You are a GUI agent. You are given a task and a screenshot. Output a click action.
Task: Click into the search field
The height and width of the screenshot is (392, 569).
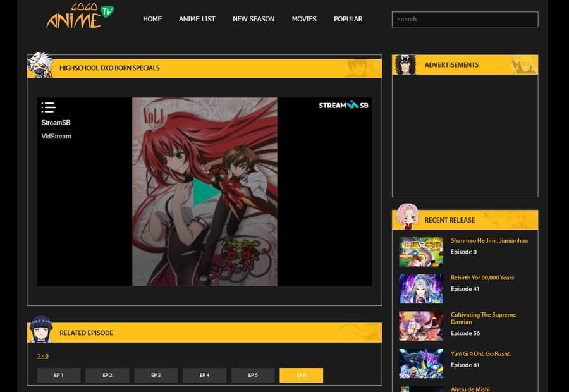pyautogui.click(x=465, y=19)
